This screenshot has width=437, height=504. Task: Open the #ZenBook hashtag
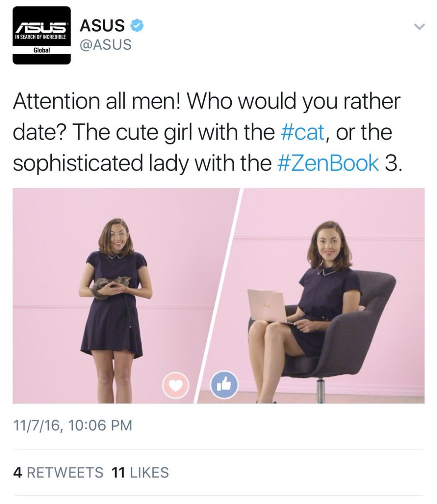(328, 164)
